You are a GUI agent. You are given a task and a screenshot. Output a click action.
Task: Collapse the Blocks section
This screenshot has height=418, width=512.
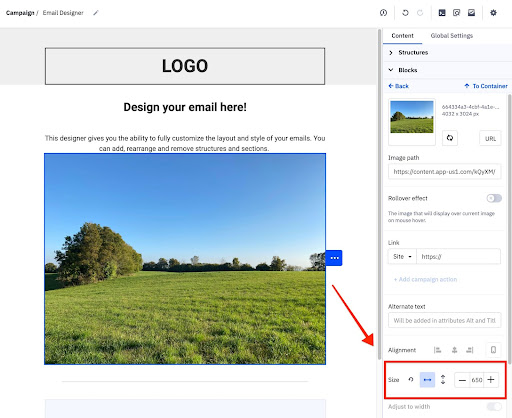pyautogui.click(x=447, y=70)
